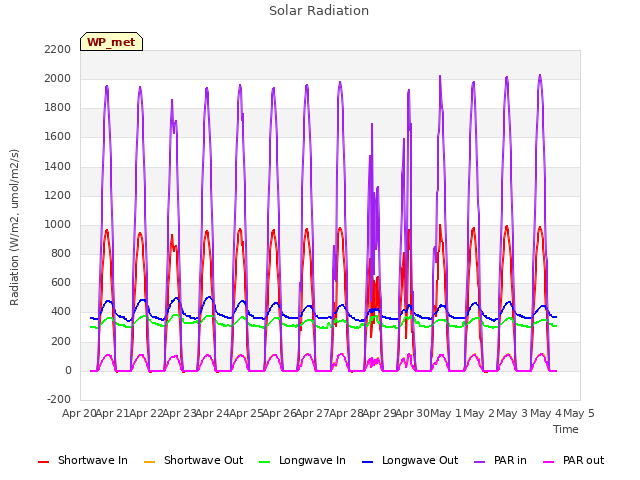Image resolution: width=640 pixels, height=480 pixels.
Task: Click the red Shortwave In legend swatch
Action: [43, 462]
